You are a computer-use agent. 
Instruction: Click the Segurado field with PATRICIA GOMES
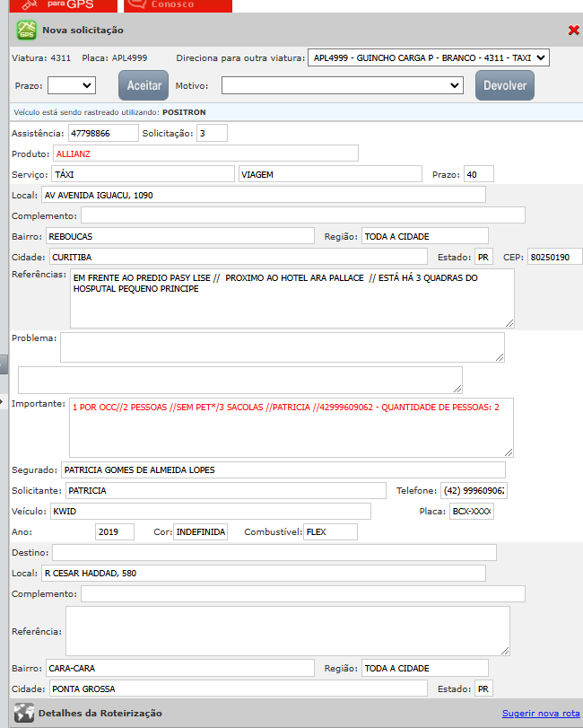[x=283, y=469]
